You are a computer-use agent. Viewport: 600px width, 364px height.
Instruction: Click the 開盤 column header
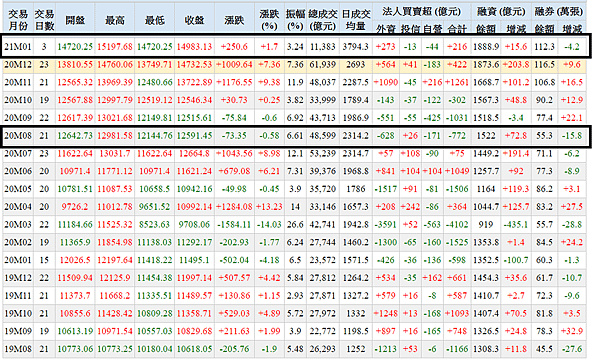tap(75, 20)
